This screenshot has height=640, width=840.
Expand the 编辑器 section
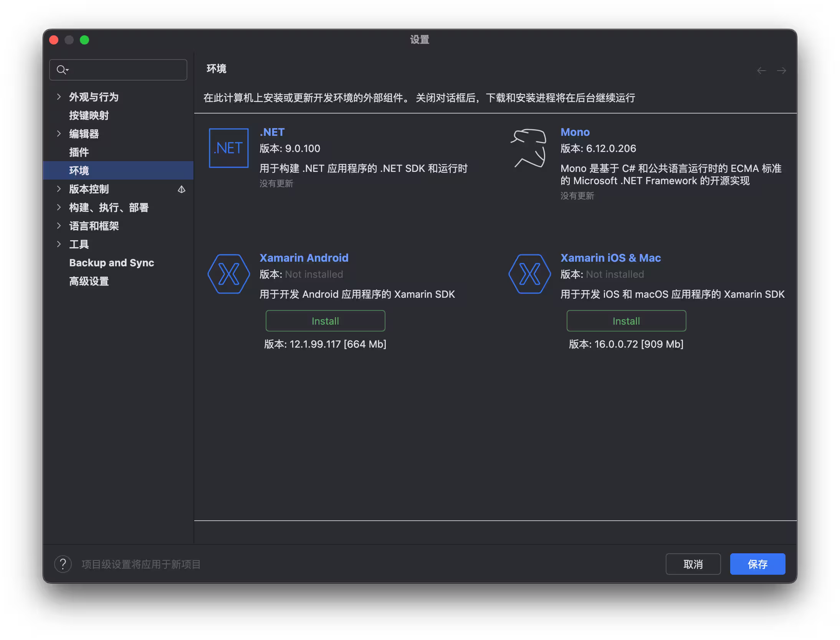(59, 134)
